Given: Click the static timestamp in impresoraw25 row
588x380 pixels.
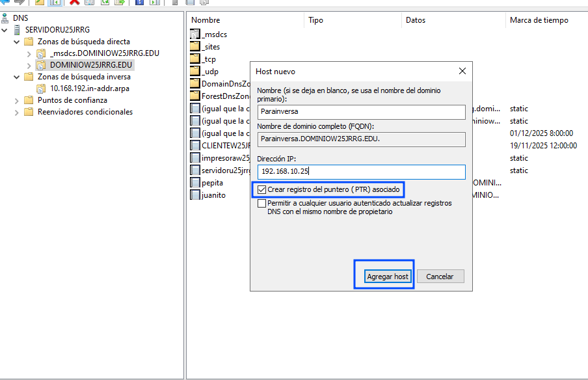Looking at the screenshot, I should pyautogui.click(x=519, y=158).
